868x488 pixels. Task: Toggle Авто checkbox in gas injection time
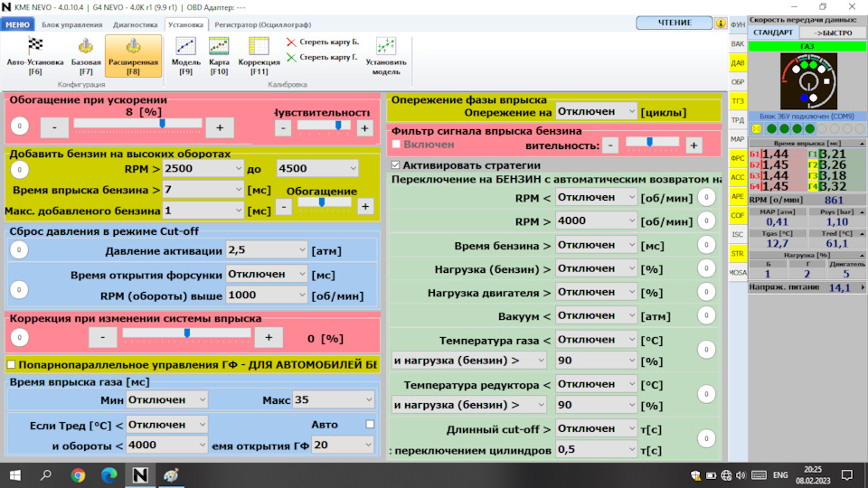(370, 425)
